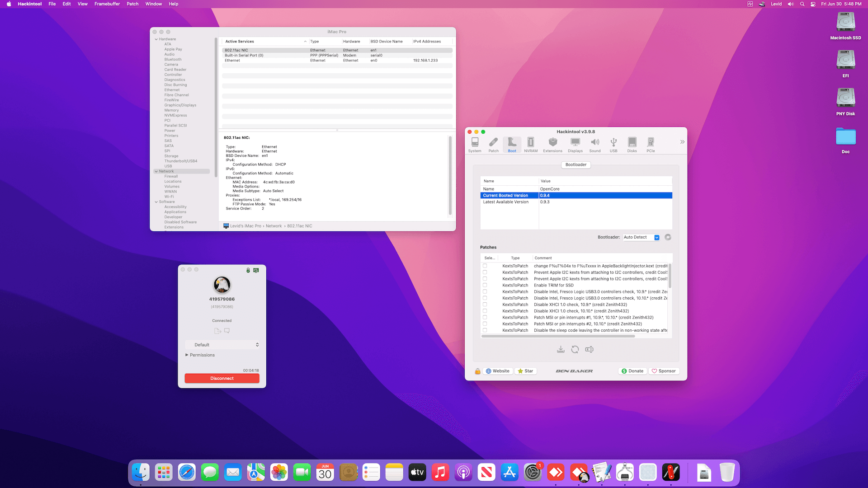Open the Extensions toolbar icon
868x488 pixels.
(x=552, y=145)
